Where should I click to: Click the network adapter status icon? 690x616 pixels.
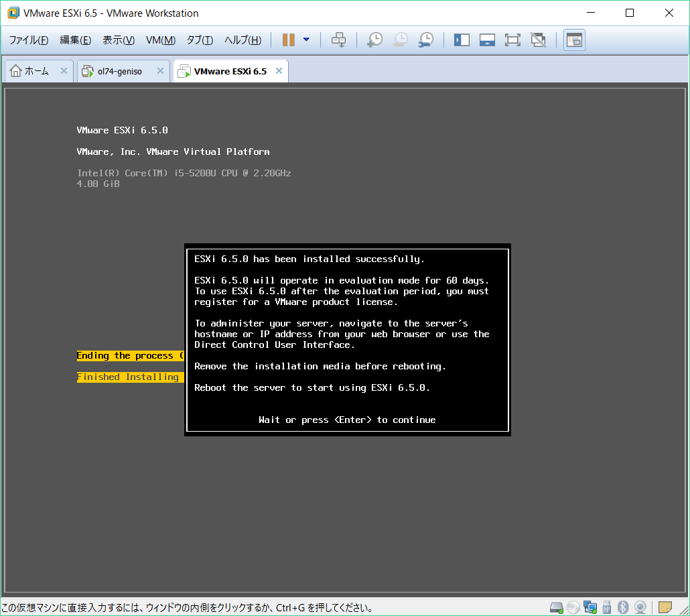coord(590,608)
